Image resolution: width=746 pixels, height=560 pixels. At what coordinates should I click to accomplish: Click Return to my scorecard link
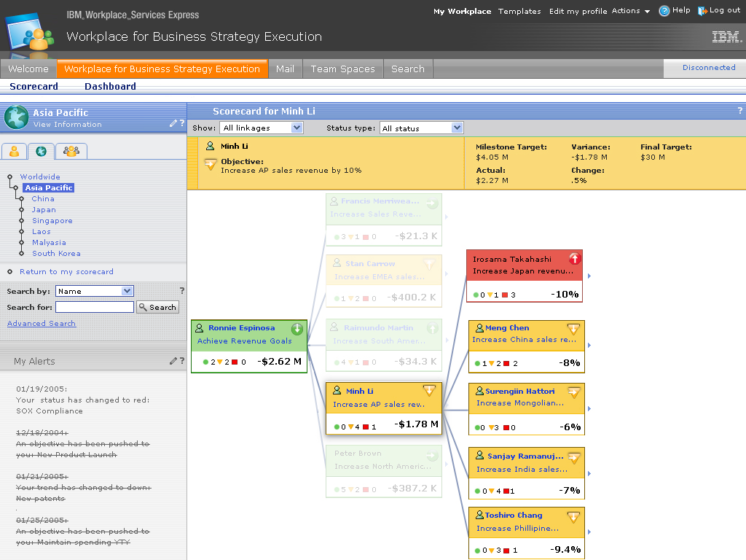66,272
